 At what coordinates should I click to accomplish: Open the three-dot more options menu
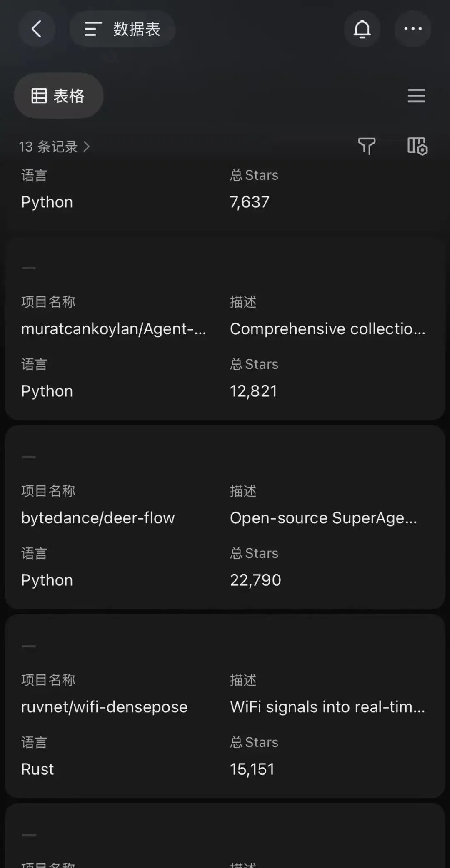click(x=412, y=29)
